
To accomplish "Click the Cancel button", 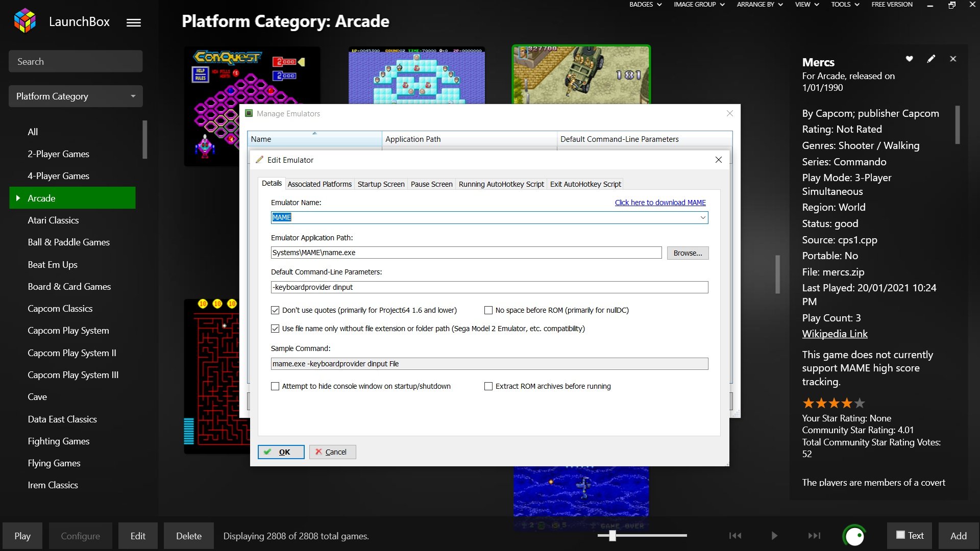I will tap(332, 452).
